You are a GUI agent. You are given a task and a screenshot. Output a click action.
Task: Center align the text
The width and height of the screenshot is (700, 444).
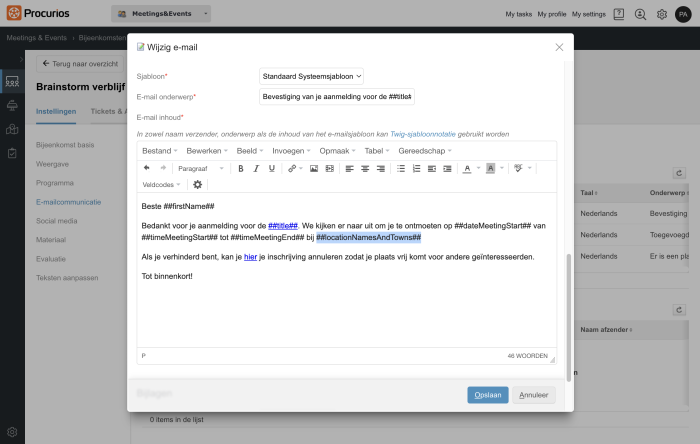[x=365, y=168]
